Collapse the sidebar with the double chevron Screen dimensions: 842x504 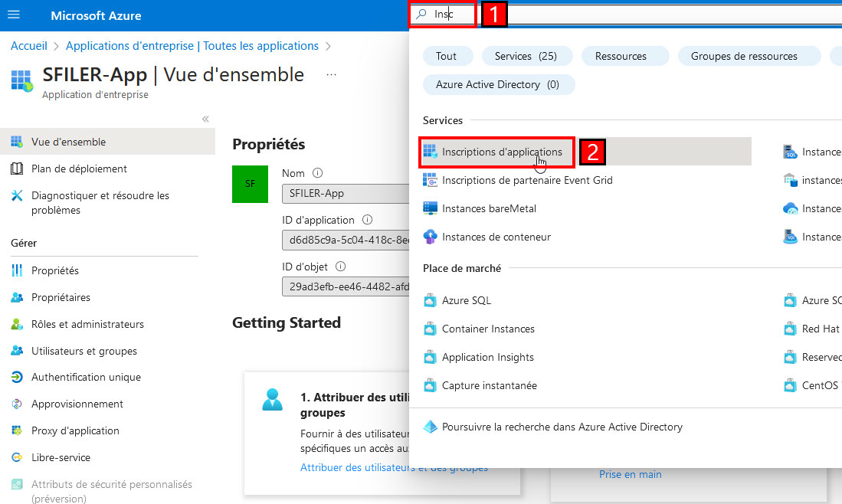[x=205, y=119]
